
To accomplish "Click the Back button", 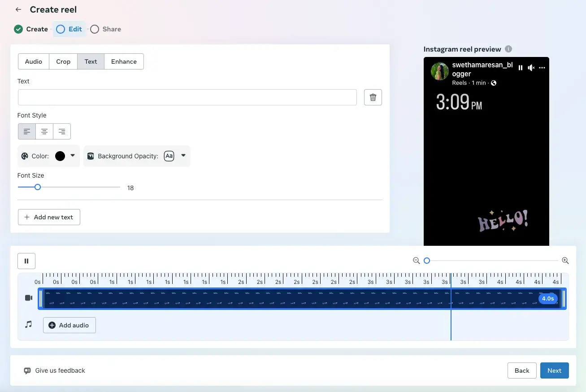I will tap(522, 370).
